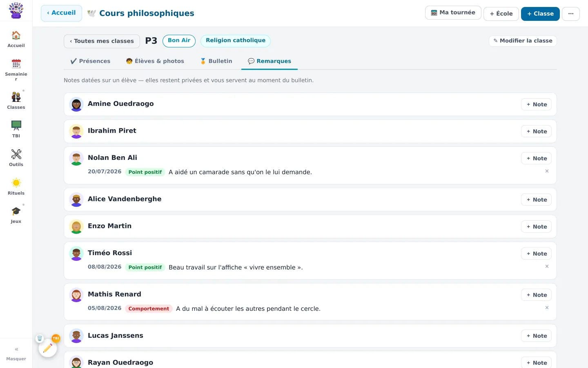
Task: Click the orange TBI badge
Action: tap(56, 338)
